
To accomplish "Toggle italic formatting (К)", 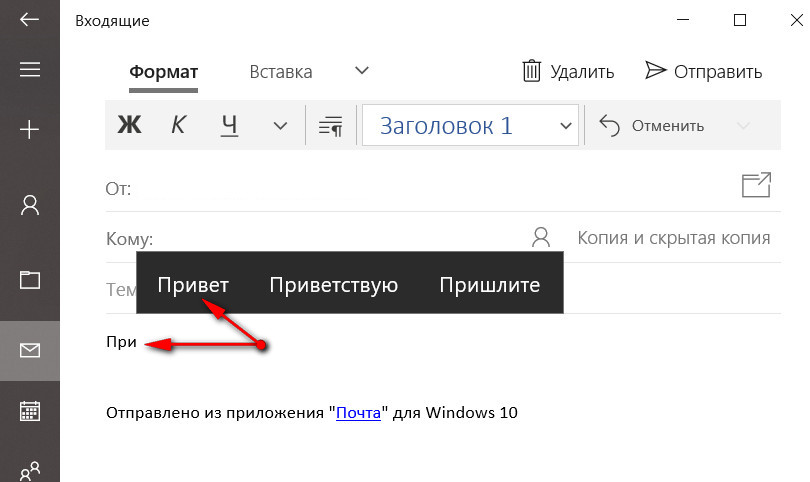I will pos(178,125).
